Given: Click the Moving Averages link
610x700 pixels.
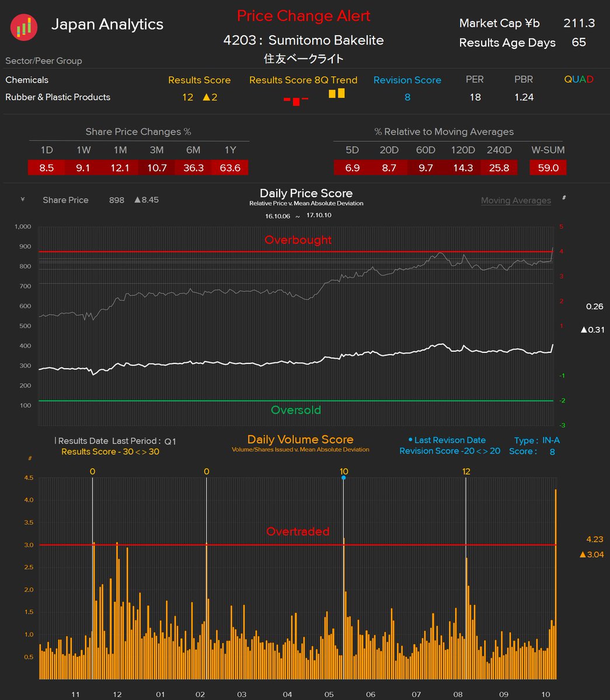Looking at the screenshot, I should [x=515, y=201].
